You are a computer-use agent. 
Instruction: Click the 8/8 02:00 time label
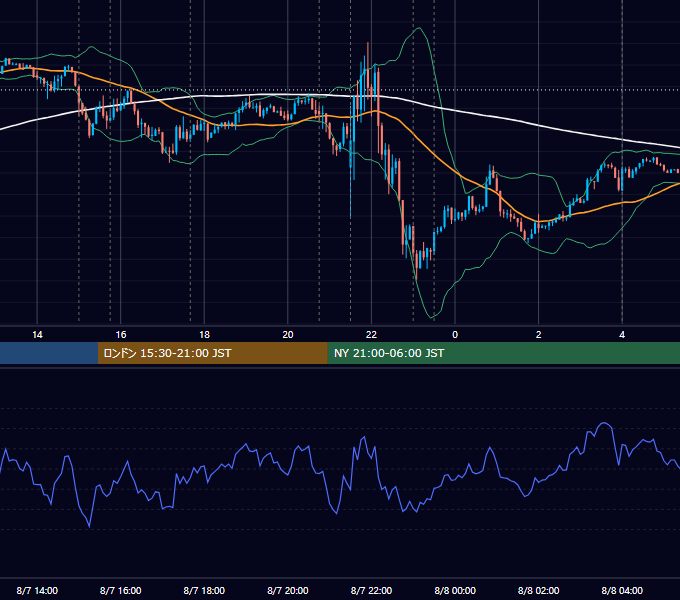pos(539,590)
